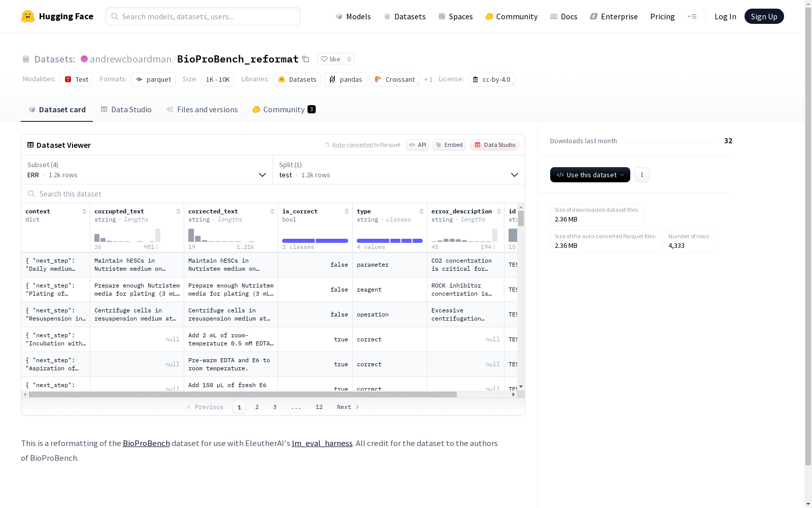The height and width of the screenshot is (508, 812).
Task: Click the 1K - 10K size tag
Action: (x=218, y=79)
